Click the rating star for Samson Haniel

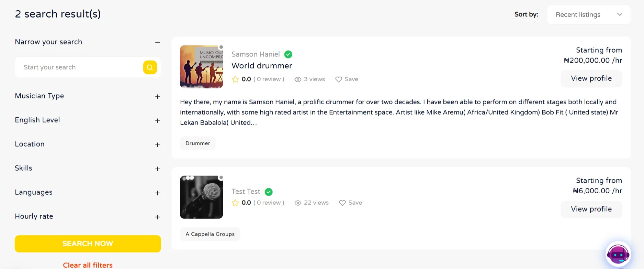(235, 79)
